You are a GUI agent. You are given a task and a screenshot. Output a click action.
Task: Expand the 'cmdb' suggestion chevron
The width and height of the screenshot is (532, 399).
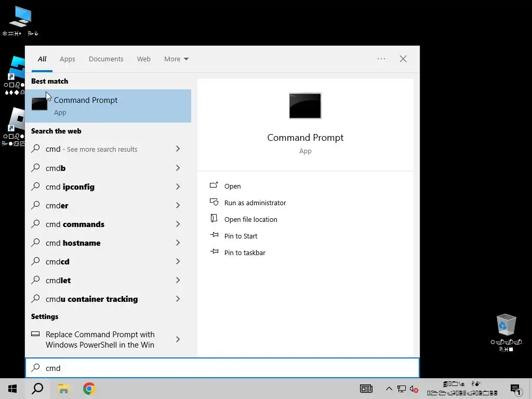(x=178, y=168)
